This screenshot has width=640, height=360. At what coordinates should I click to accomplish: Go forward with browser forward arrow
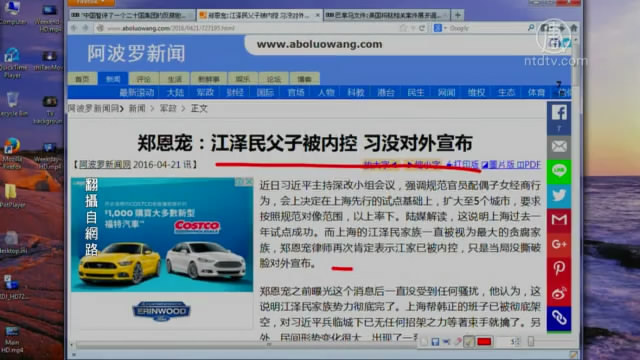pyautogui.click(x=85, y=28)
